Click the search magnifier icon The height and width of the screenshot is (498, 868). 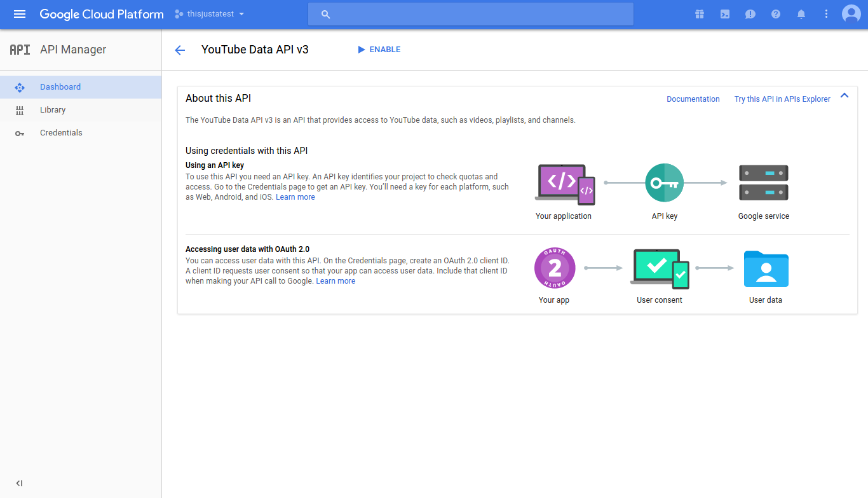coord(326,14)
